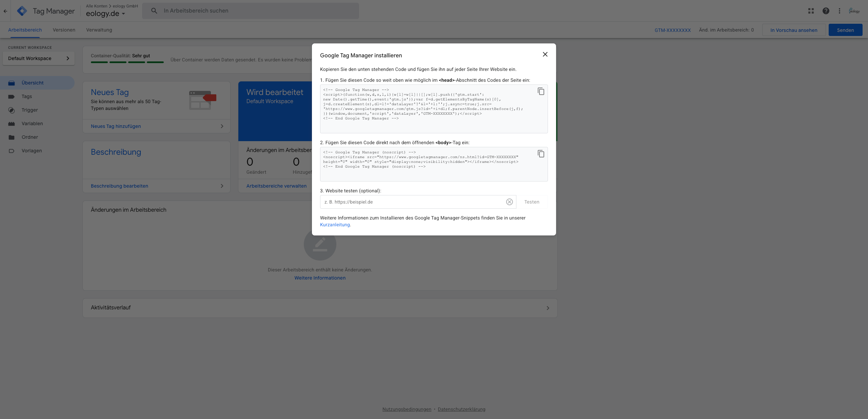868x419 pixels.
Task: Switch to the Verwaltung tab
Action: [99, 30]
